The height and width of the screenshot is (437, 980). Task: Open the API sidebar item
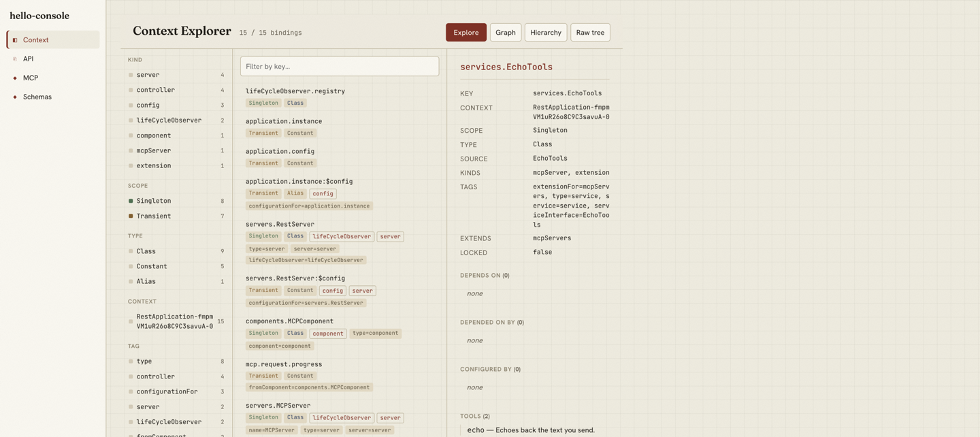click(x=53, y=59)
